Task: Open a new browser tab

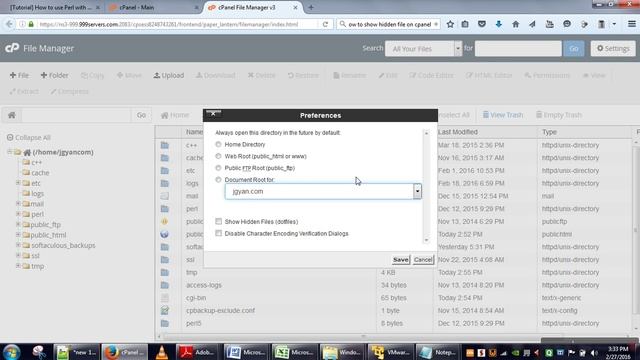Action: 311,7
